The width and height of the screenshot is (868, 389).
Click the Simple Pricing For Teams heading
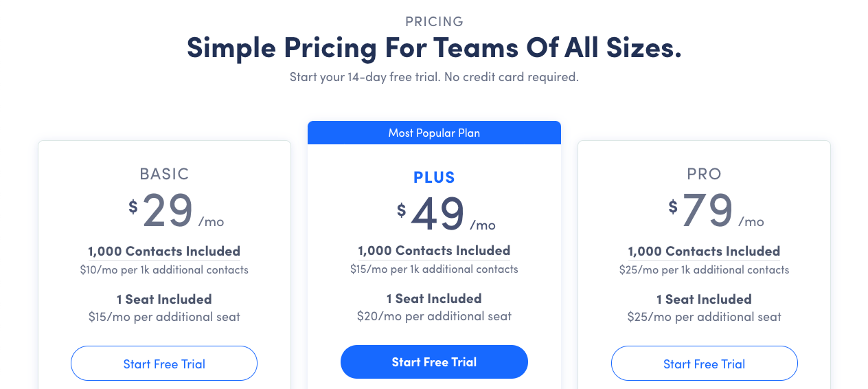(x=434, y=48)
